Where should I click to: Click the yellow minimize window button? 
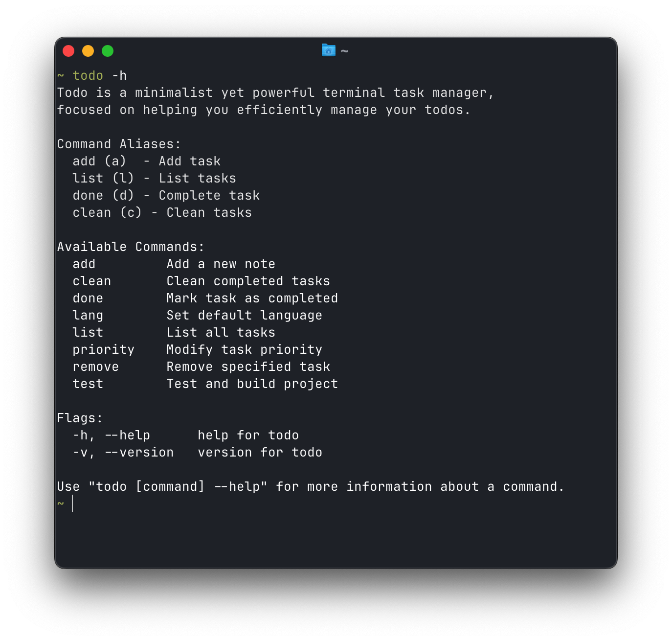coord(88,51)
